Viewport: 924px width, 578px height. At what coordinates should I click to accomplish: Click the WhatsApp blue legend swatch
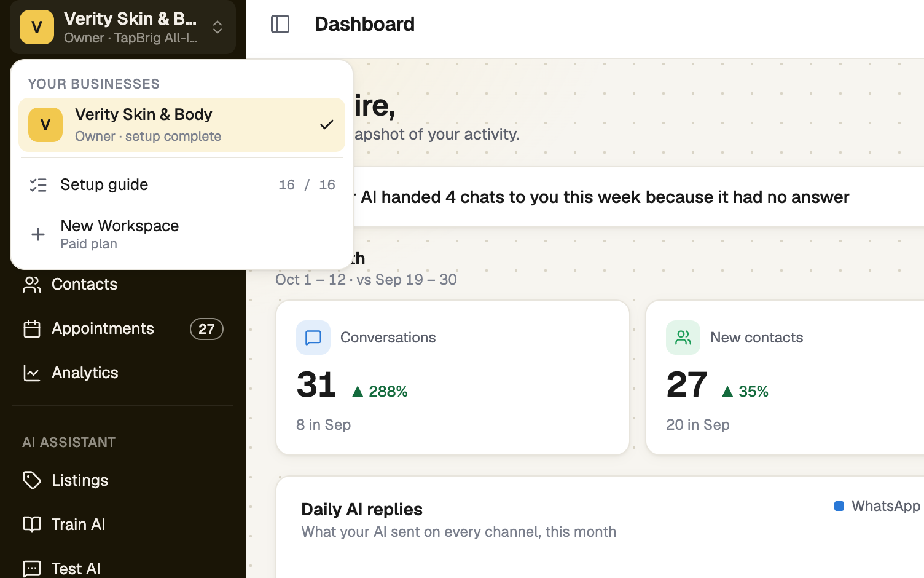tap(839, 506)
